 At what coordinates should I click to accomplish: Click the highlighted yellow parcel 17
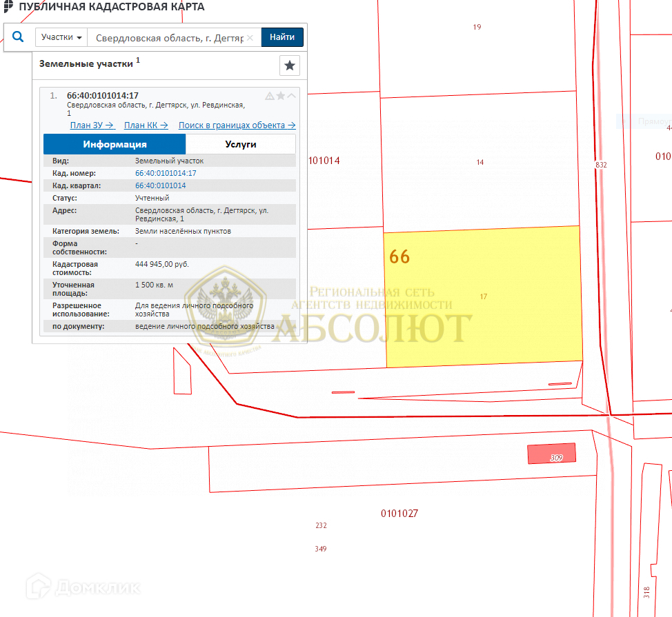pos(483,296)
